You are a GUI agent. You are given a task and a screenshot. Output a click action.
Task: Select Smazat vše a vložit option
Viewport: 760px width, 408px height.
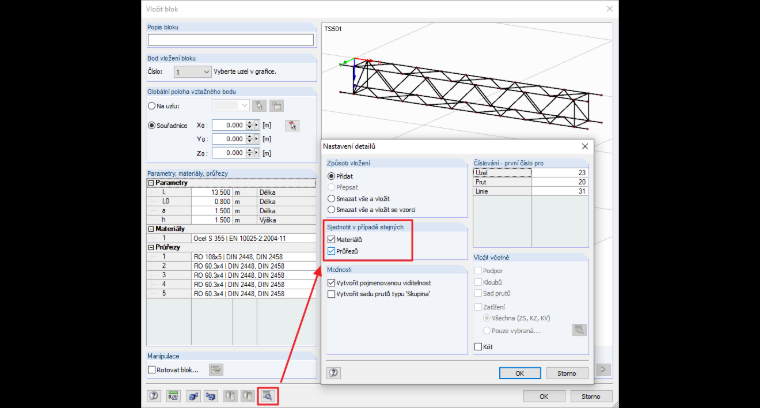331,198
